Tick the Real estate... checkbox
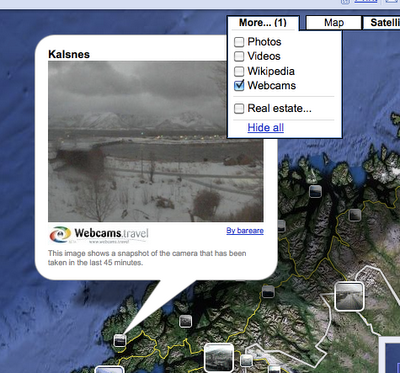The width and height of the screenshot is (400, 373). tap(239, 108)
